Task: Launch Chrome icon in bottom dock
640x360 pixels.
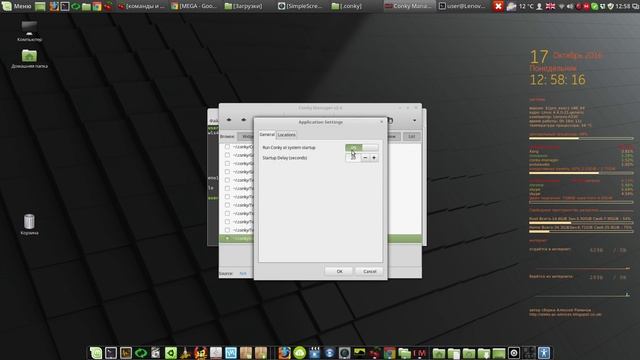Action: [389, 353]
